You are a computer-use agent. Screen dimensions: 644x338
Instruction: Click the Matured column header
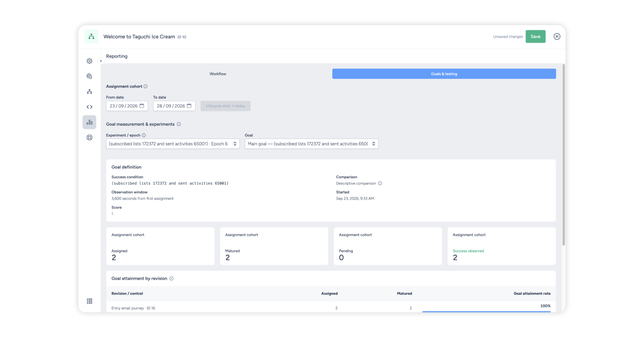pyautogui.click(x=405, y=293)
